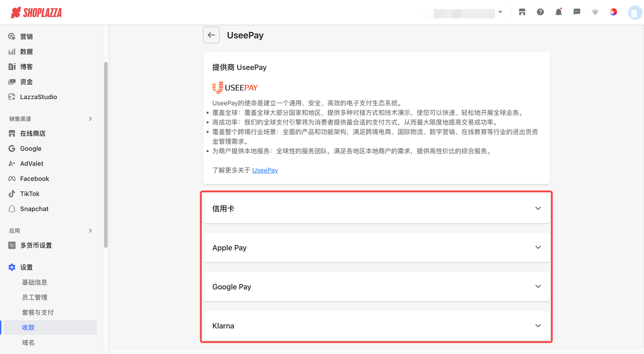The width and height of the screenshot is (644, 354).
Task: Open the help question mark icon
Action: [x=540, y=12]
